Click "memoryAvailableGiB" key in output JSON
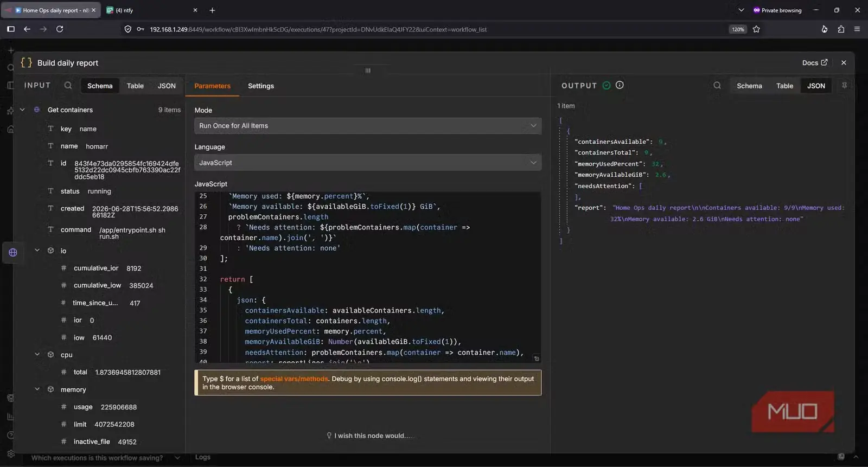 click(x=611, y=175)
